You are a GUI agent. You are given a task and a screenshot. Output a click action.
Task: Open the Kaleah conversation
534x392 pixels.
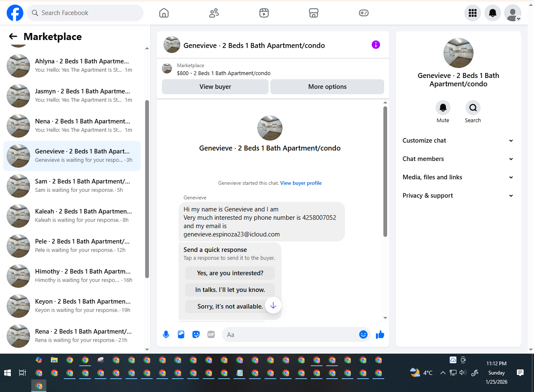click(72, 216)
